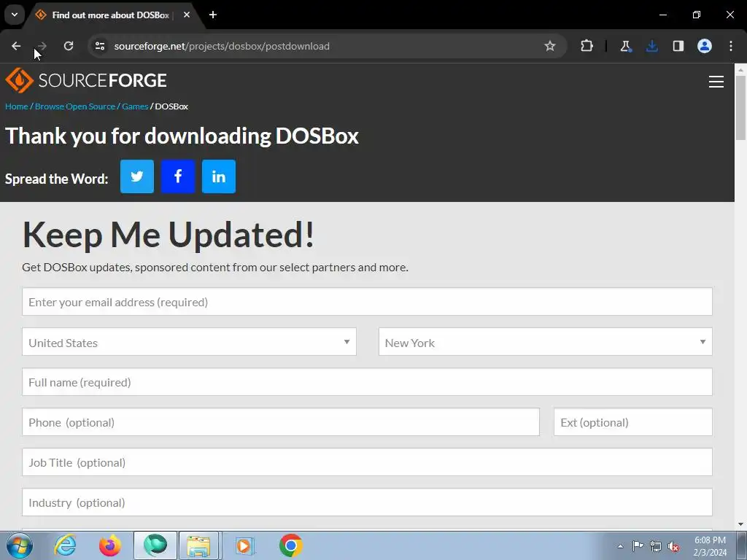The image size is (747, 560).
Task: Open the media player taskbar icon
Action: [245, 545]
